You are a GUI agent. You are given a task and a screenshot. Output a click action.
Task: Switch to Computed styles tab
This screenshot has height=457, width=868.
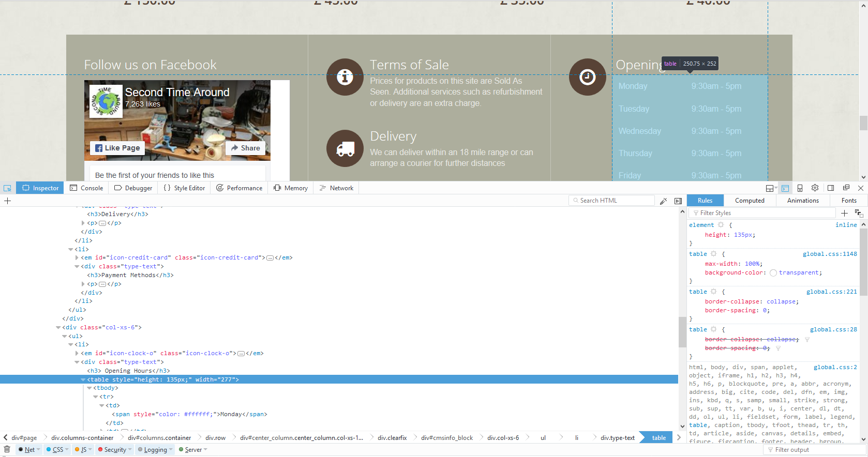point(750,201)
